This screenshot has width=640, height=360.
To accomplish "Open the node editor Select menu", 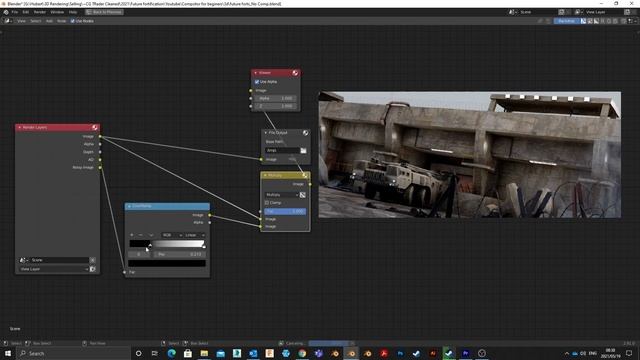I will pyautogui.click(x=36, y=21).
